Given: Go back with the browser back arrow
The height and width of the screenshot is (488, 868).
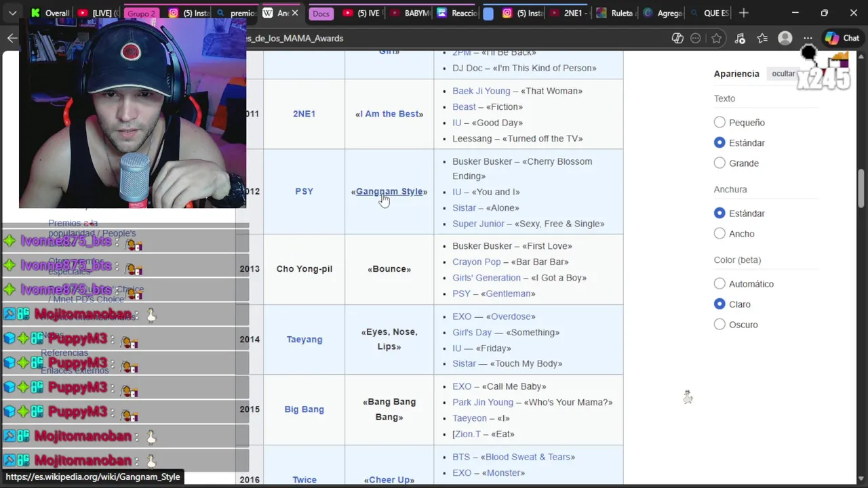Looking at the screenshot, I should click(12, 38).
